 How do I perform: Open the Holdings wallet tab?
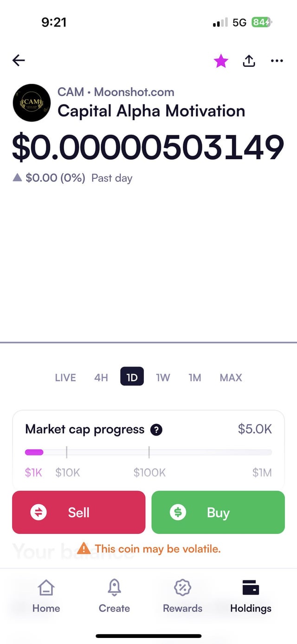(x=251, y=596)
